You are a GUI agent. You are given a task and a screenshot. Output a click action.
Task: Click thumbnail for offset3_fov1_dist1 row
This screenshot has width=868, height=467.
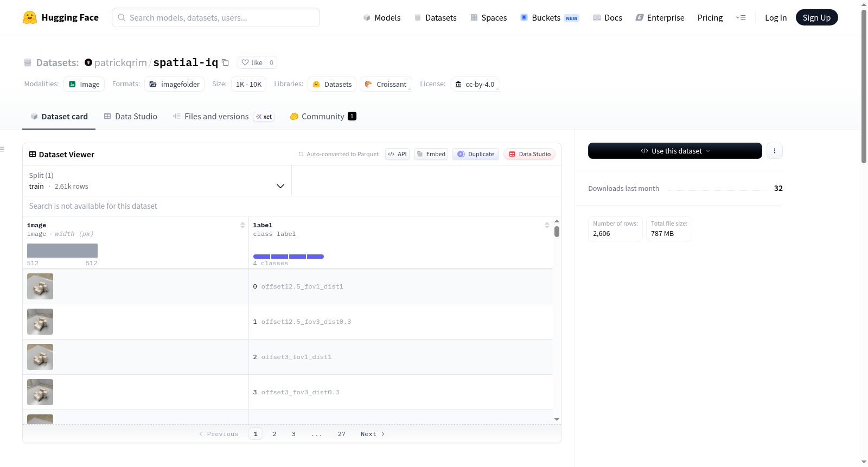pos(40,357)
